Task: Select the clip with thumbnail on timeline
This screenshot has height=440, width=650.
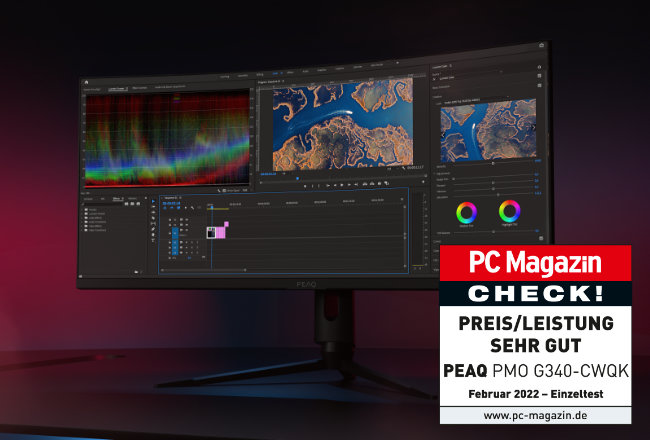Action: click(x=211, y=233)
